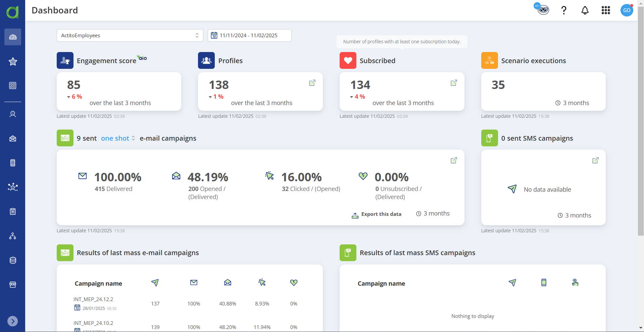Open the clipboard forms sidebar icon
644x332 pixels.
point(13,211)
